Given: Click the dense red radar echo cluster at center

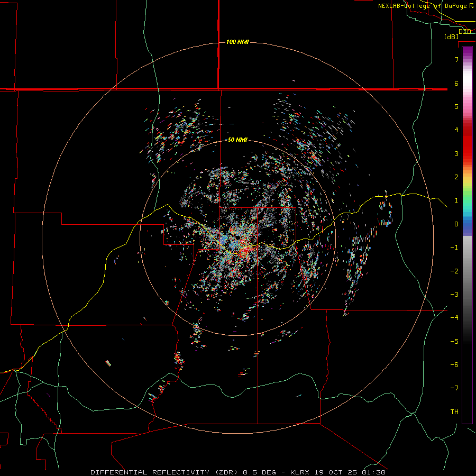Looking at the screenshot, I should (246, 251).
